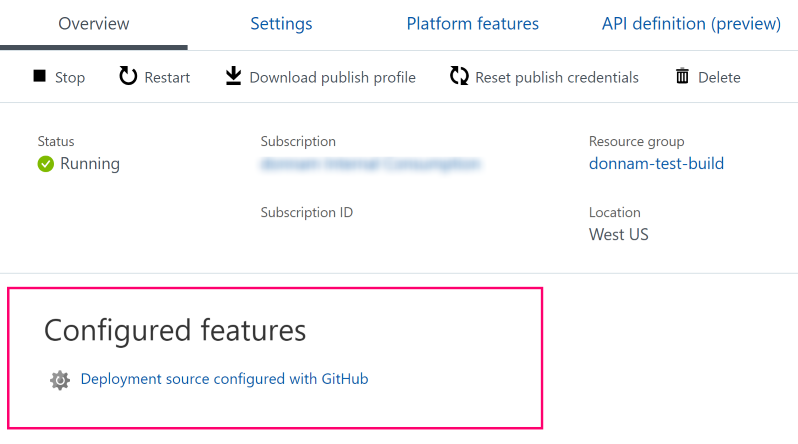Click the Configured features heading
This screenshot has height=444, width=798.
[175, 330]
